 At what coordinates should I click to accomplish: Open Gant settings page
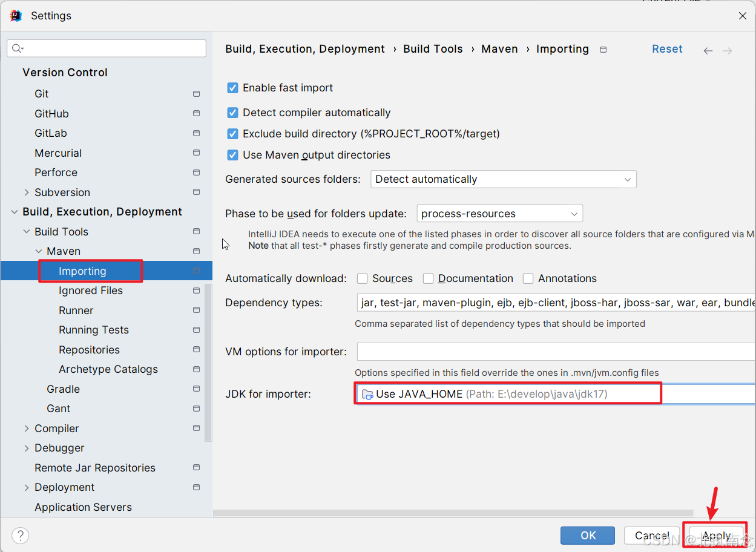tap(58, 409)
